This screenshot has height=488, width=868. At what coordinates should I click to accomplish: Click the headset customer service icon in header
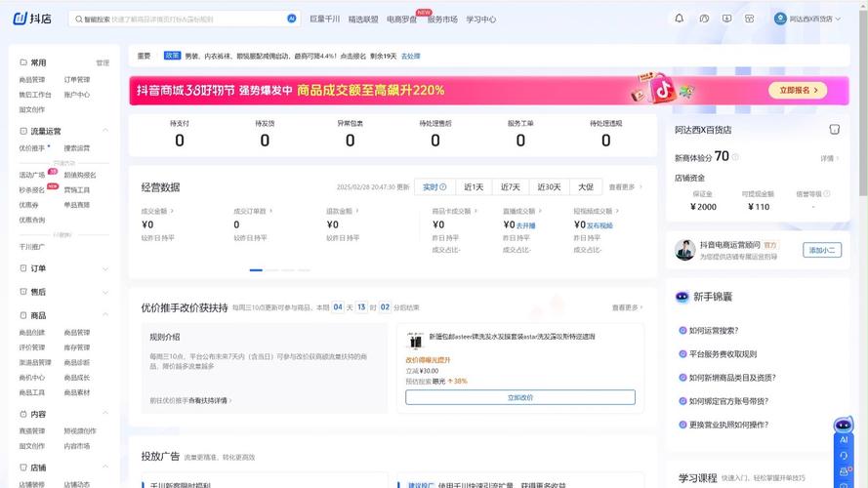pos(704,19)
